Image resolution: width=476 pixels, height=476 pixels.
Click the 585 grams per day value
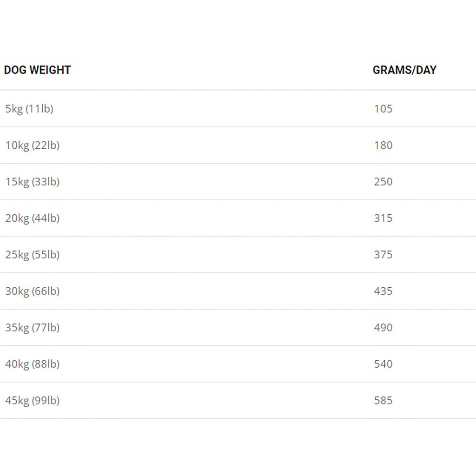[x=383, y=400]
